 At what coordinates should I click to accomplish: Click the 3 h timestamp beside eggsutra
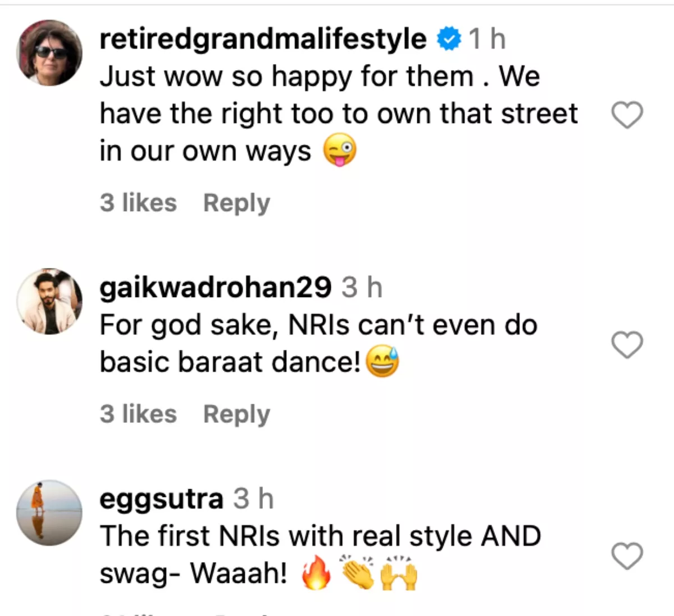(253, 499)
